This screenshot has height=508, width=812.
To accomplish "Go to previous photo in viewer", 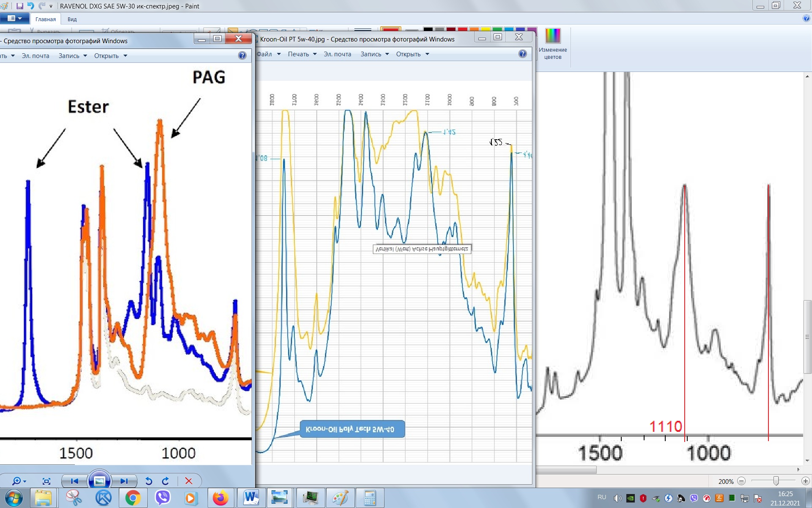I will [74, 481].
